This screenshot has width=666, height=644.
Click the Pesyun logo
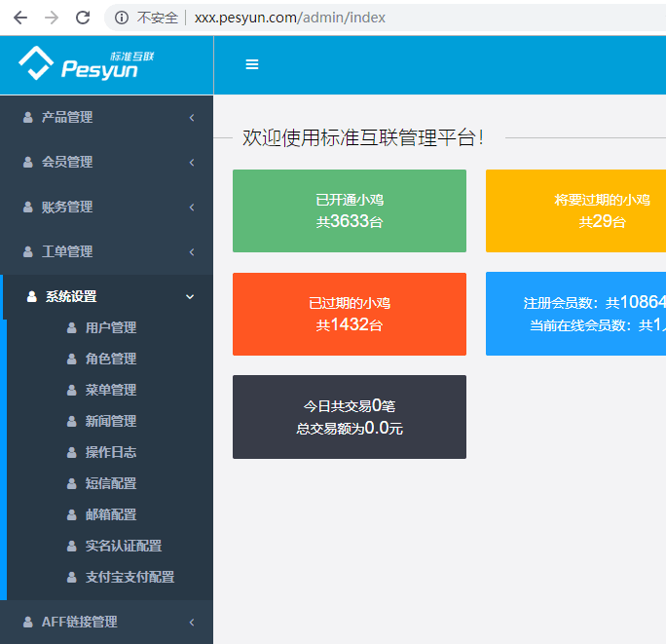click(86, 64)
